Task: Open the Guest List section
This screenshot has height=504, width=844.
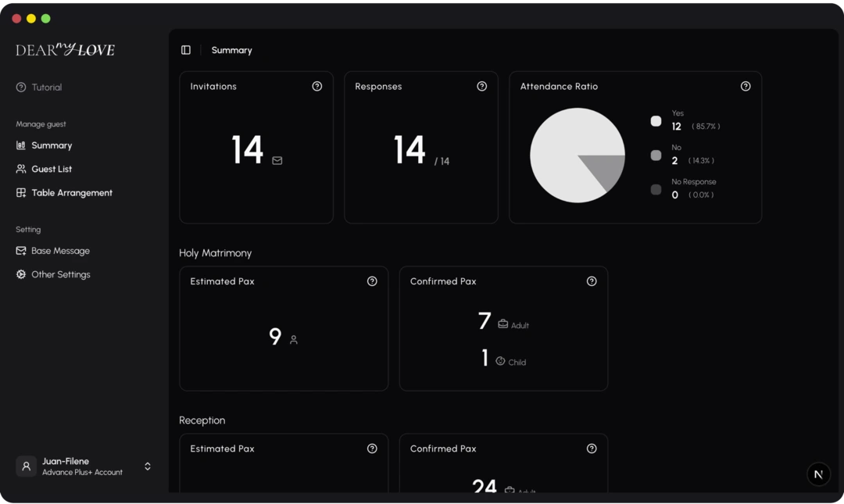Action: pos(52,169)
